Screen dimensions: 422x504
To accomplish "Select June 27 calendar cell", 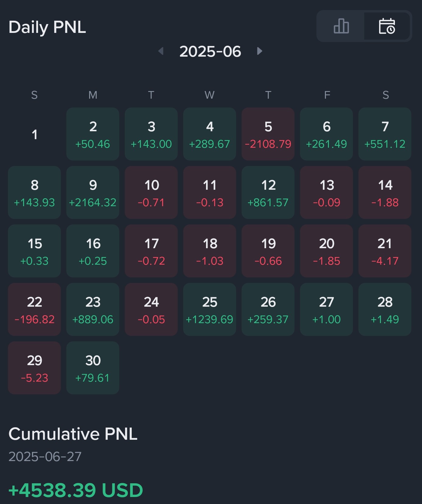I will (326, 309).
